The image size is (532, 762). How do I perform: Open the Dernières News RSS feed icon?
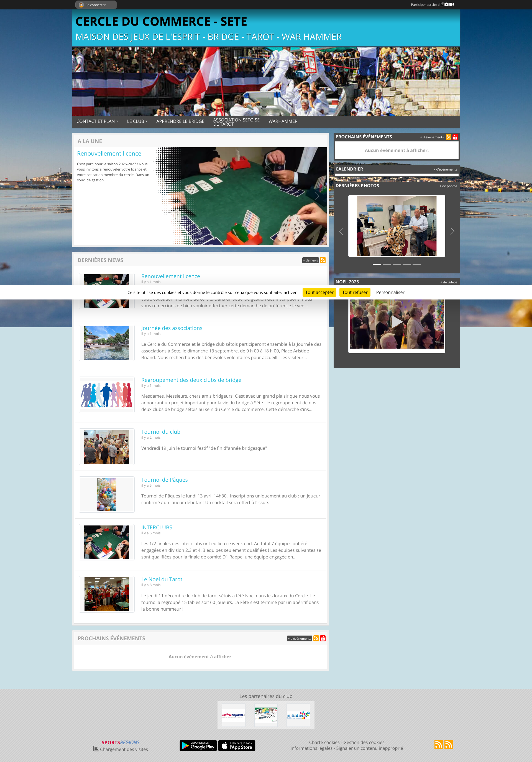323,260
